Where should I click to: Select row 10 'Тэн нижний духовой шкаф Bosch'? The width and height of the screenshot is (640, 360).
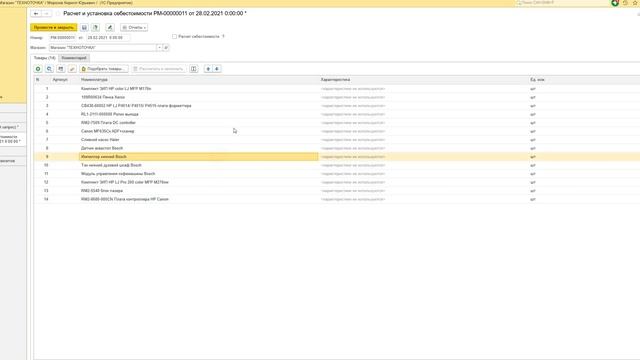coord(337,165)
